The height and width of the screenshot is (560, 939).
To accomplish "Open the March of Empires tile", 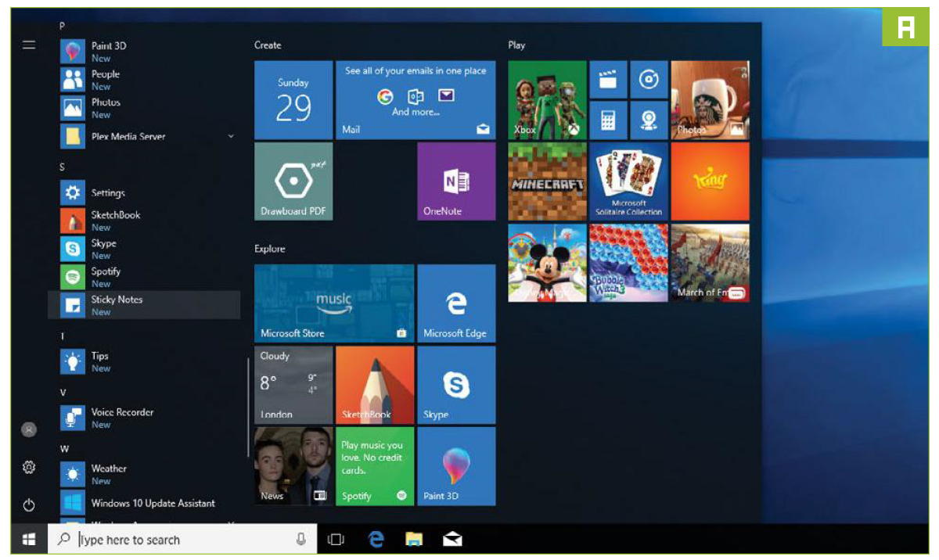I will 710,263.
